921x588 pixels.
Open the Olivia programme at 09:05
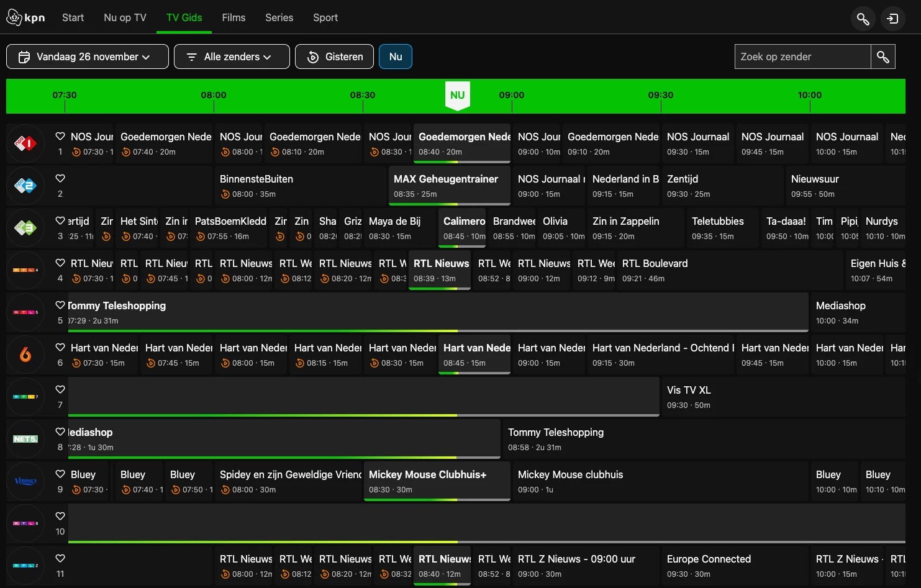point(561,228)
